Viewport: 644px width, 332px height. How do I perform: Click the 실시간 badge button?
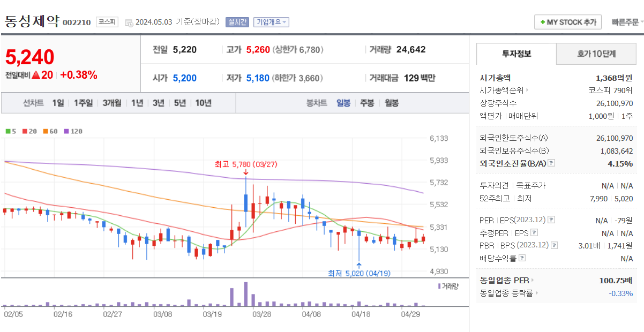(x=237, y=22)
